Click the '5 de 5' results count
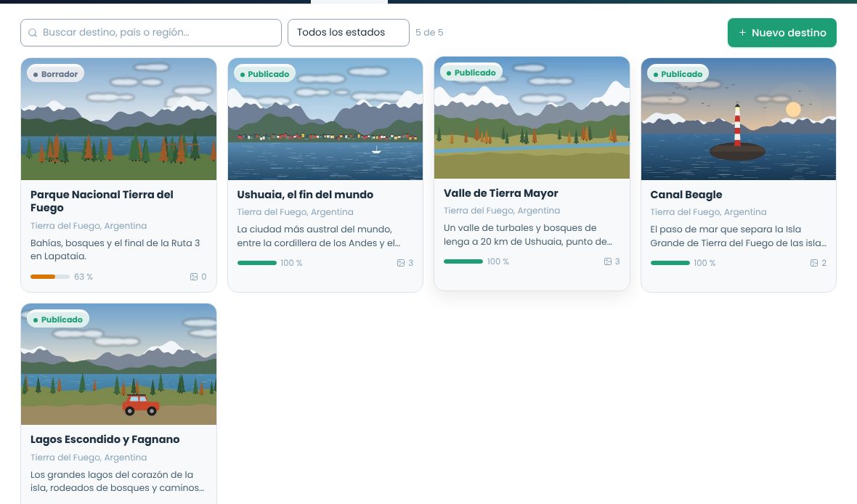 pos(429,33)
